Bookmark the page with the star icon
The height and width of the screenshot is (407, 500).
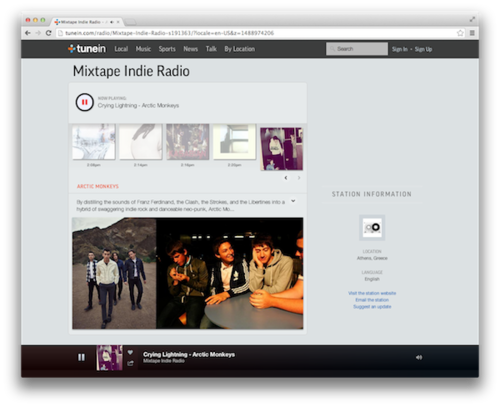point(460,33)
